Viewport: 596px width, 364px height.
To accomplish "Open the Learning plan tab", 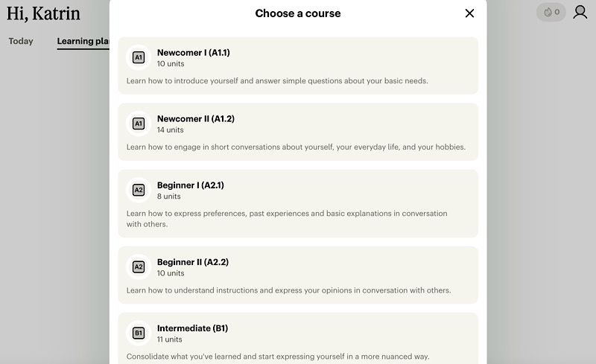I will tap(83, 41).
